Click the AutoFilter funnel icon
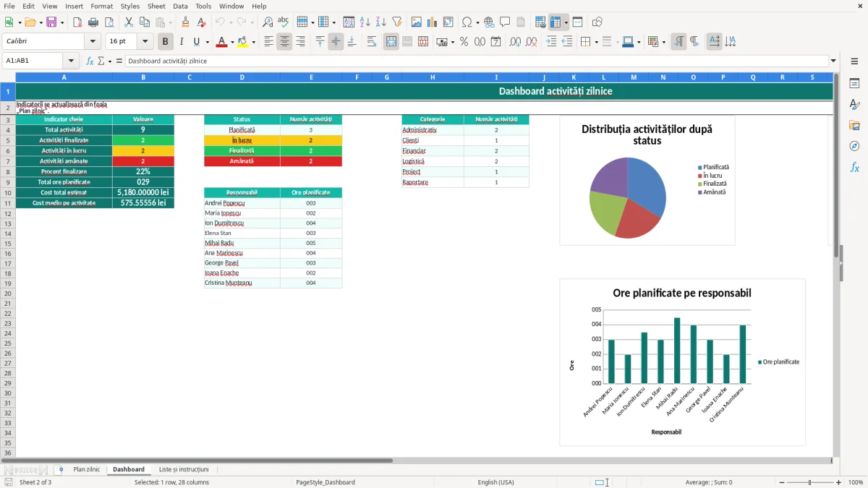The height and width of the screenshot is (488, 868). (396, 22)
